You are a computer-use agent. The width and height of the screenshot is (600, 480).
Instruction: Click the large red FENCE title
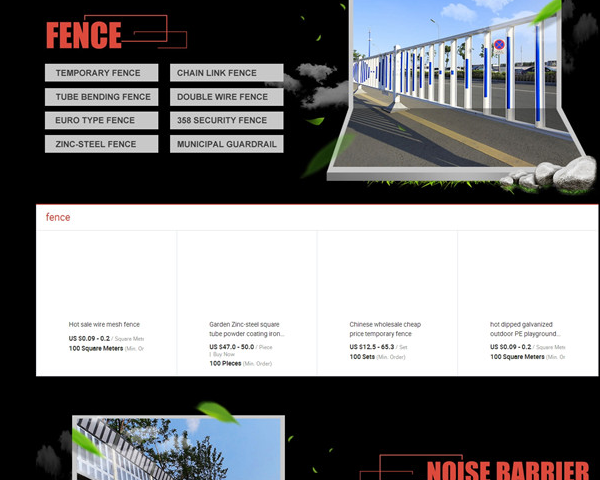click(x=84, y=36)
